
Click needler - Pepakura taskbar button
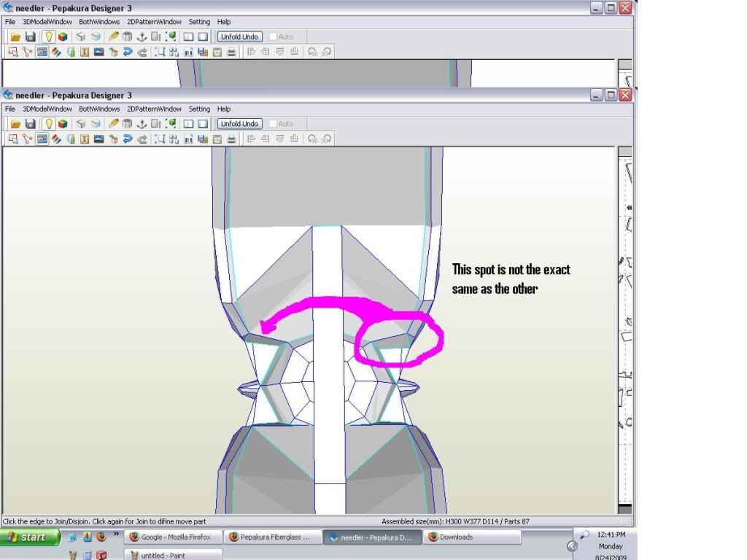coord(372,537)
